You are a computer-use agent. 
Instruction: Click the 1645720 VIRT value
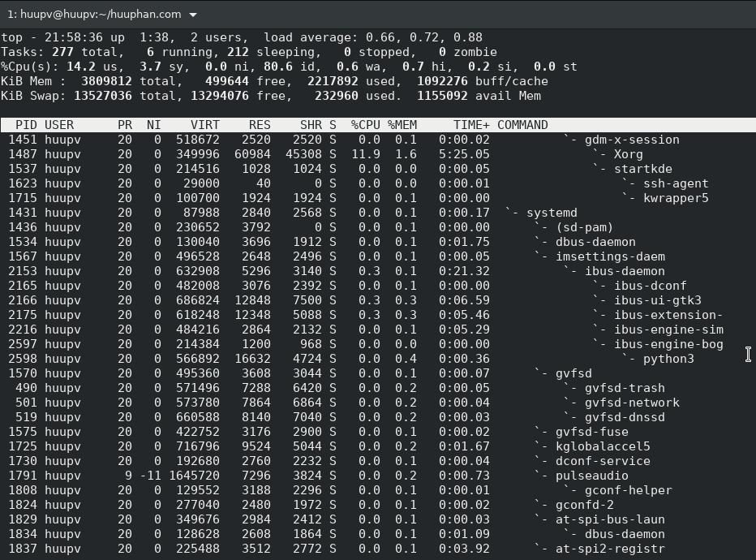click(x=195, y=476)
